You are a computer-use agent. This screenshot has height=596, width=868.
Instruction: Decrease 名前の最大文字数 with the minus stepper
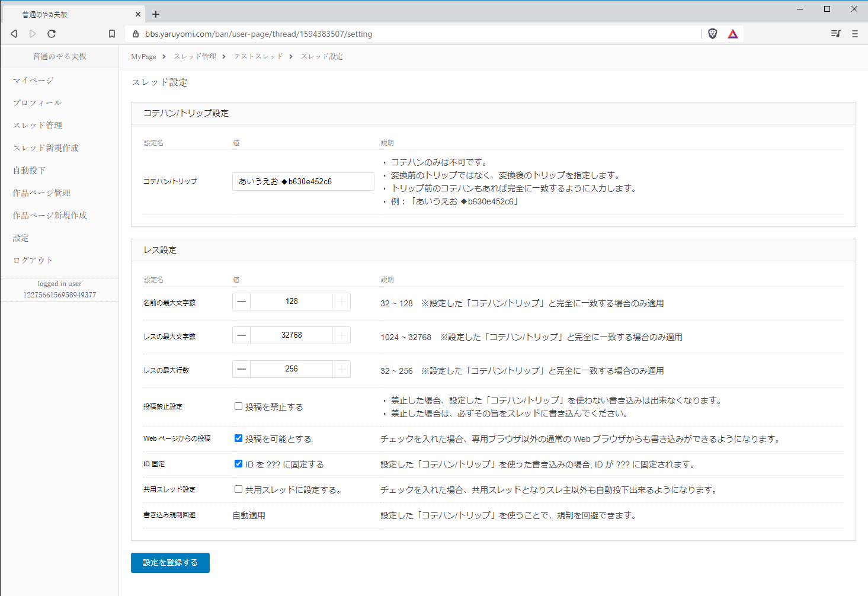241,301
